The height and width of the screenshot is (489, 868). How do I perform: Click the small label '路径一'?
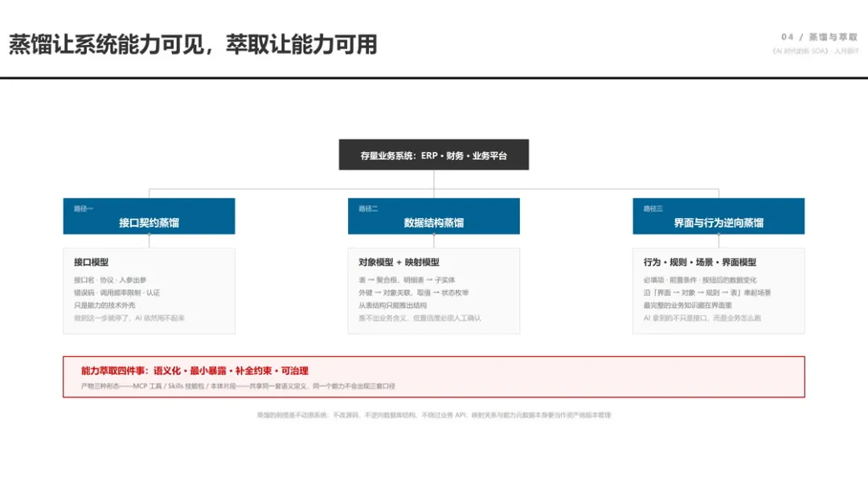tap(84, 209)
